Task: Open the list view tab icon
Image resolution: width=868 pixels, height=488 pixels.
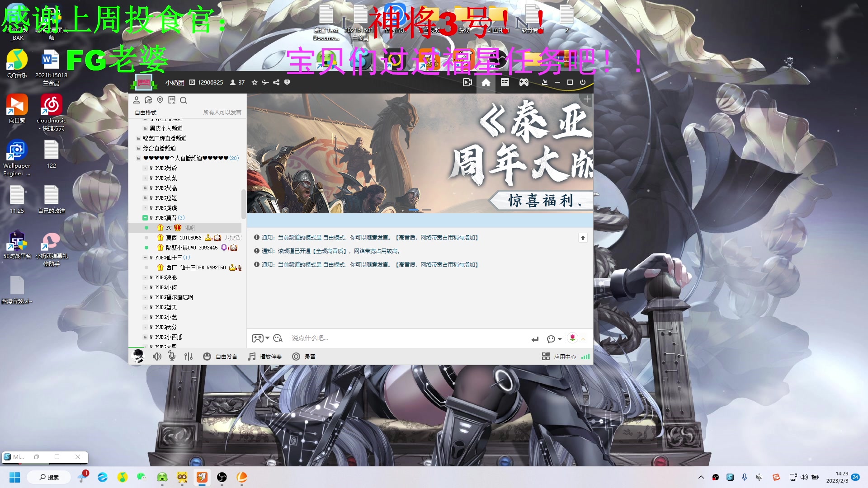Action: (505, 82)
